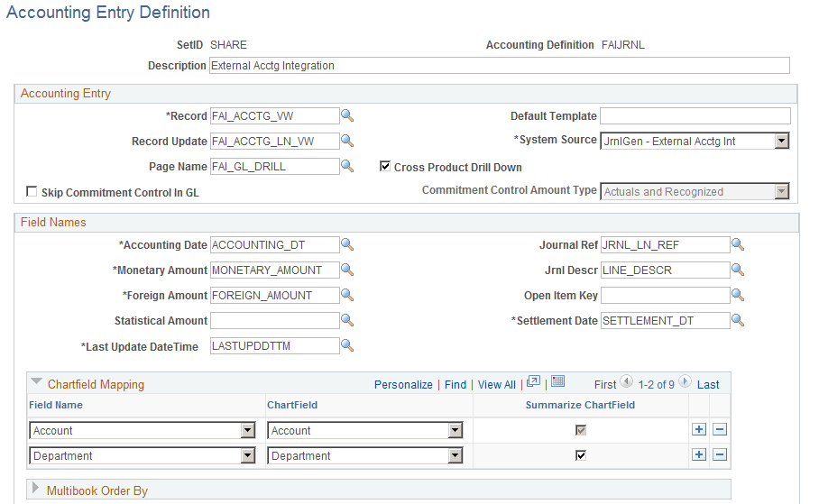Open Field Name dropdown showing Department
Image resolution: width=819 pixels, height=504 pixels.
[x=248, y=456]
